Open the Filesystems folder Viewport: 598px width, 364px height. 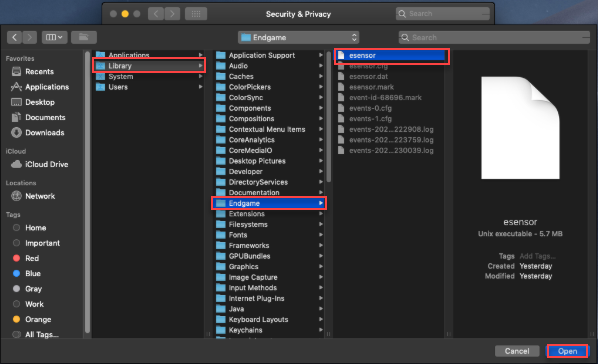pyautogui.click(x=269, y=224)
